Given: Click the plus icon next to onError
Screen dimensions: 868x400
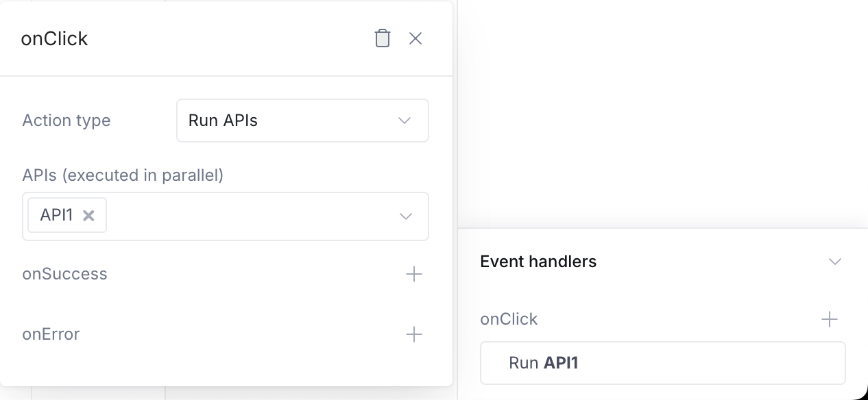Looking at the screenshot, I should [413, 335].
